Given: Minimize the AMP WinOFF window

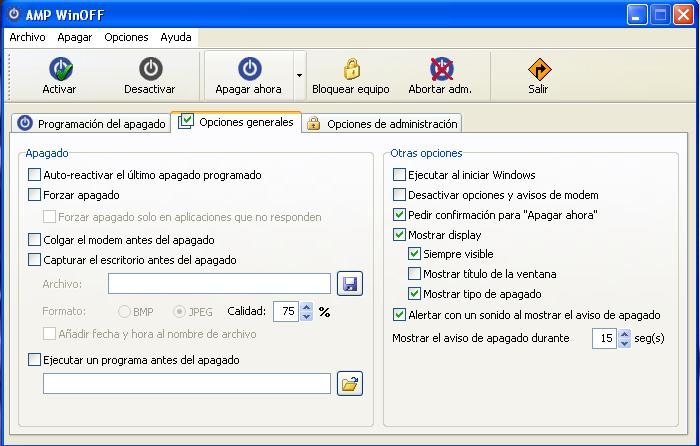Looking at the screenshot, I should [637, 15].
